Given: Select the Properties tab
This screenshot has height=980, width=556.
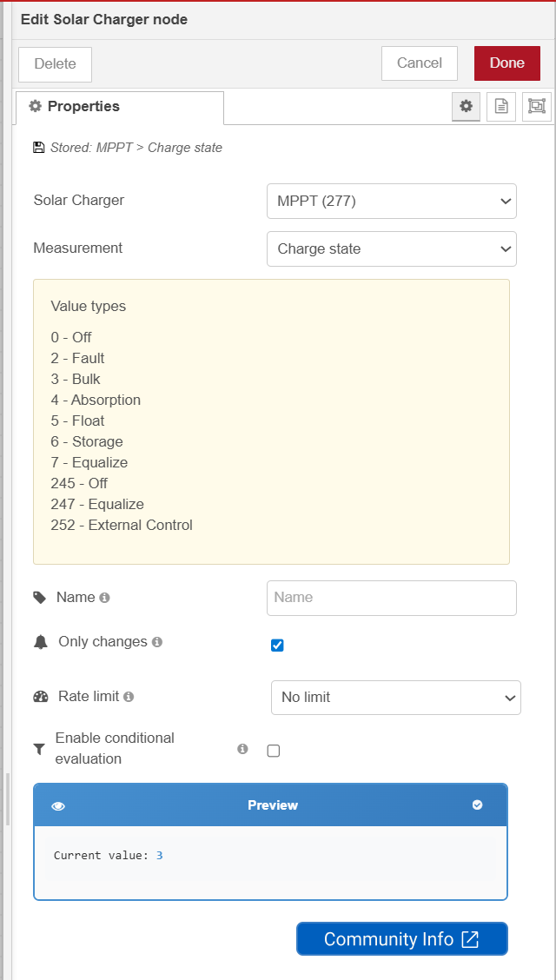Looking at the screenshot, I should click(x=119, y=107).
